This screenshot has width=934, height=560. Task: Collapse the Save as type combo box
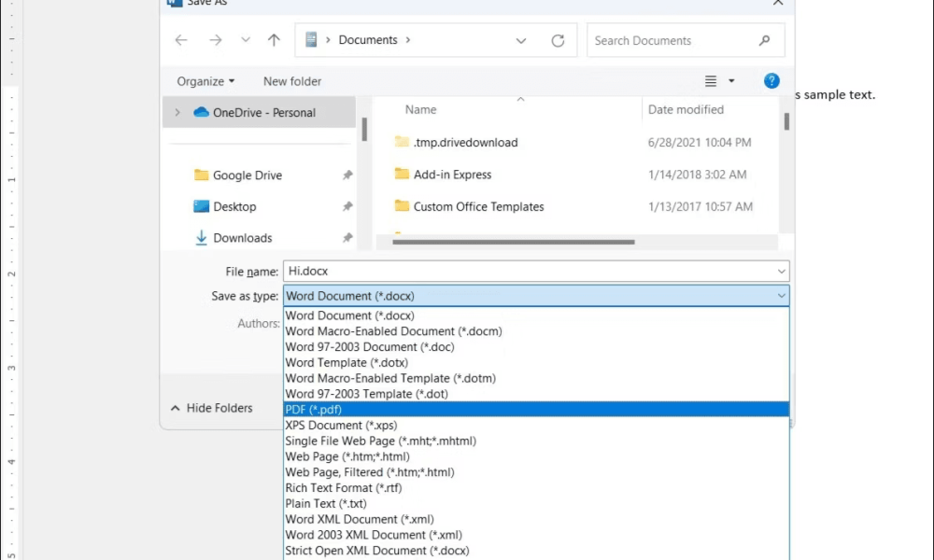tap(781, 296)
